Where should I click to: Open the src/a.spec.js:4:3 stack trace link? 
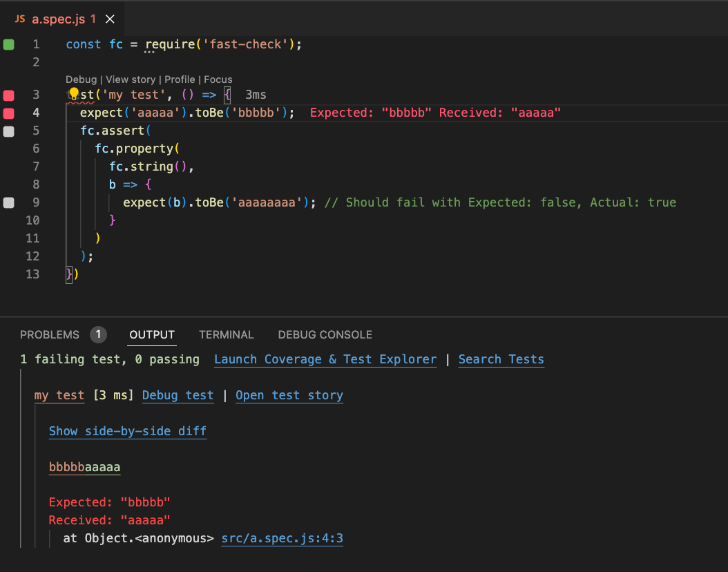pos(282,538)
